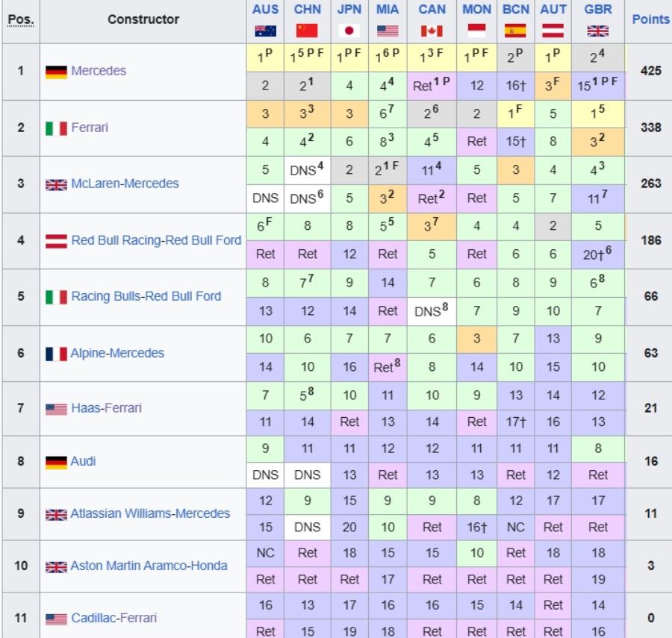Open the Ferrari constructor link
This screenshot has width=672, height=638.
(x=90, y=128)
